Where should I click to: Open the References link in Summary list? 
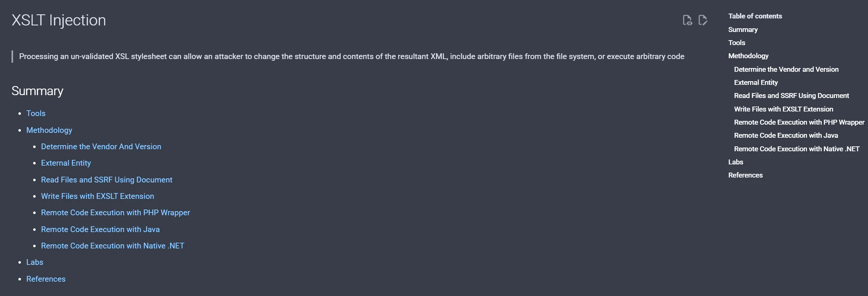(46, 279)
